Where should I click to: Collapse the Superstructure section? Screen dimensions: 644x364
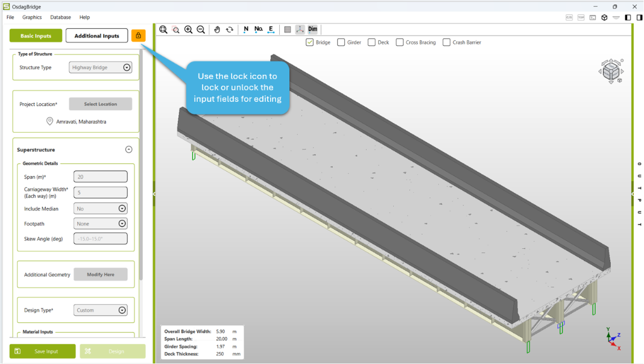[129, 149]
